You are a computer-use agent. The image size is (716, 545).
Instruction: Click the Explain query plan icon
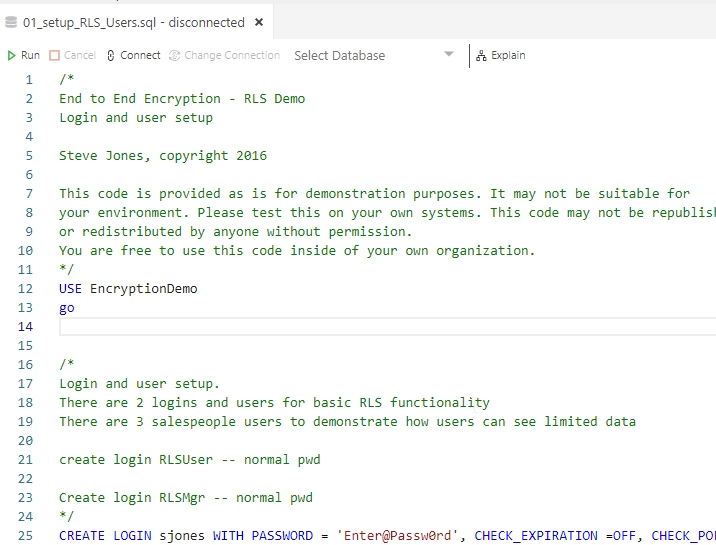click(481, 56)
